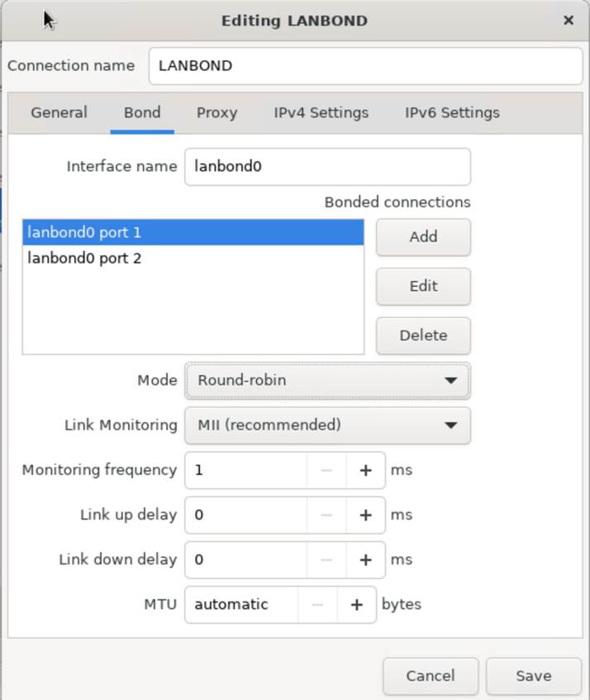Screen dimensions: 590x700
Task: Click the Interface name field
Action: click(x=327, y=166)
